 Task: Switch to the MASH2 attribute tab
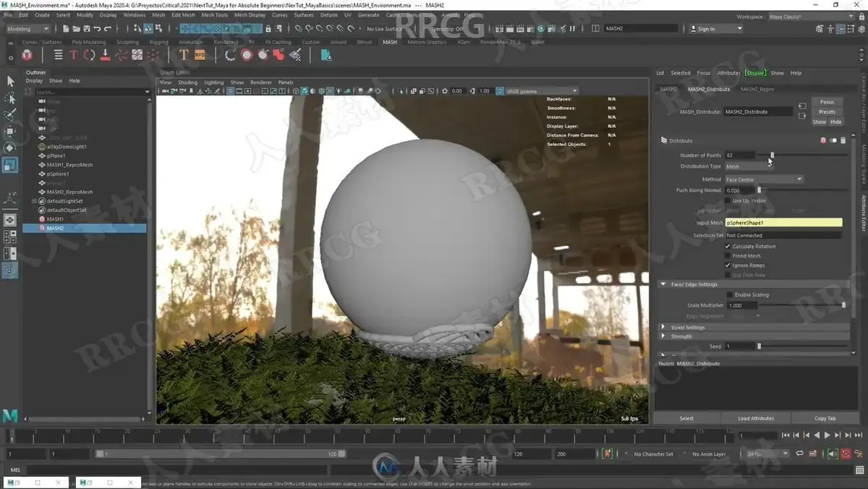click(668, 89)
